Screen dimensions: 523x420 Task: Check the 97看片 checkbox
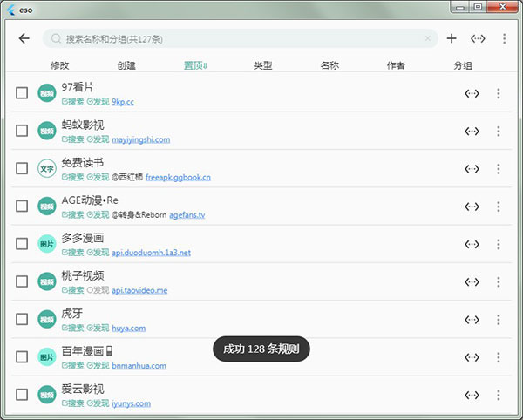22,93
